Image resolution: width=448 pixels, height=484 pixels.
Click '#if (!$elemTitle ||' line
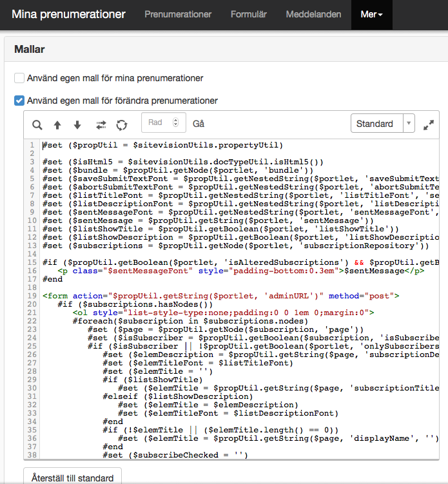click(x=220, y=430)
